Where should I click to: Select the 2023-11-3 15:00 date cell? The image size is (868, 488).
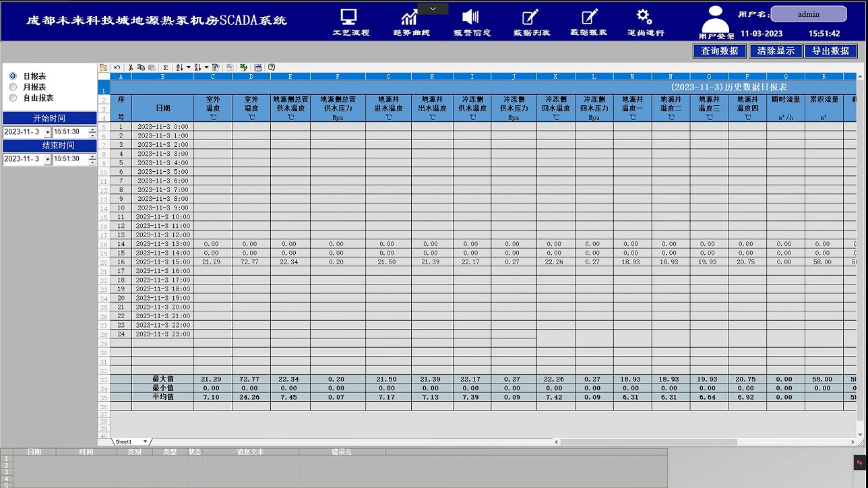point(162,262)
